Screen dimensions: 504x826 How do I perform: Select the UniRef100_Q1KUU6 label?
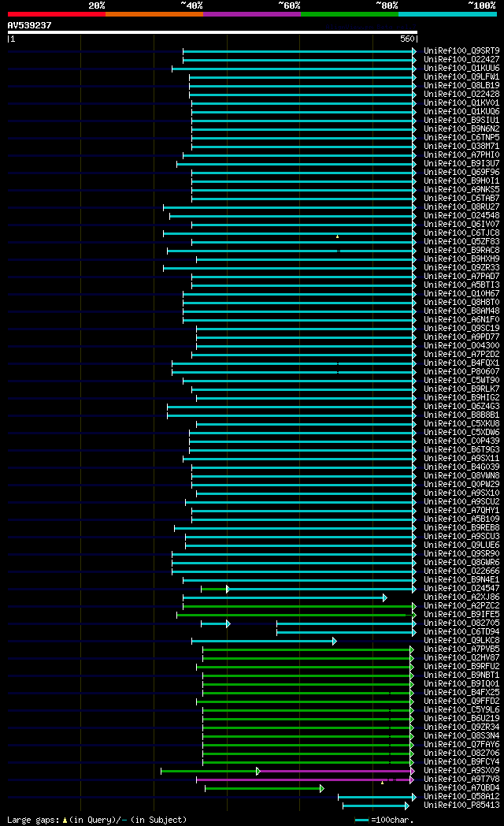(461, 69)
